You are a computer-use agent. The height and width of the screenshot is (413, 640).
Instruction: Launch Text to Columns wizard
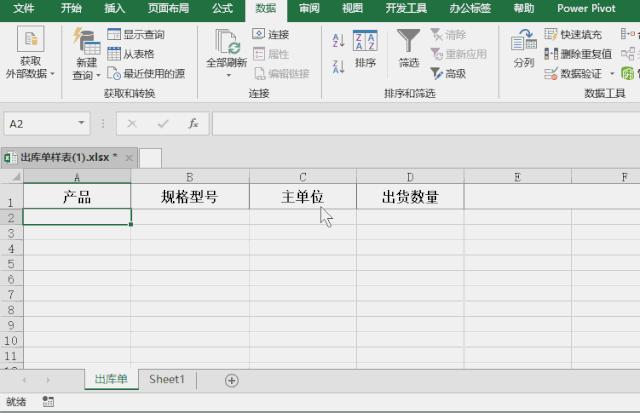coord(524,49)
